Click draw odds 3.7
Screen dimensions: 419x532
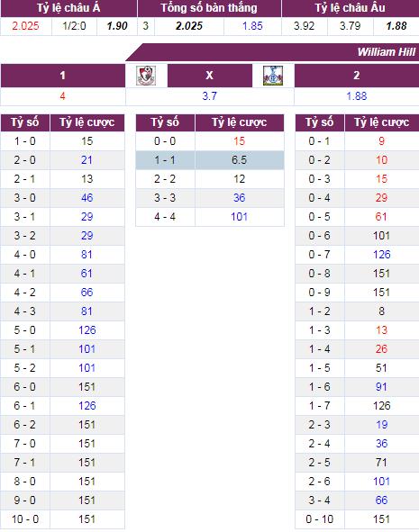pos(209,96)
